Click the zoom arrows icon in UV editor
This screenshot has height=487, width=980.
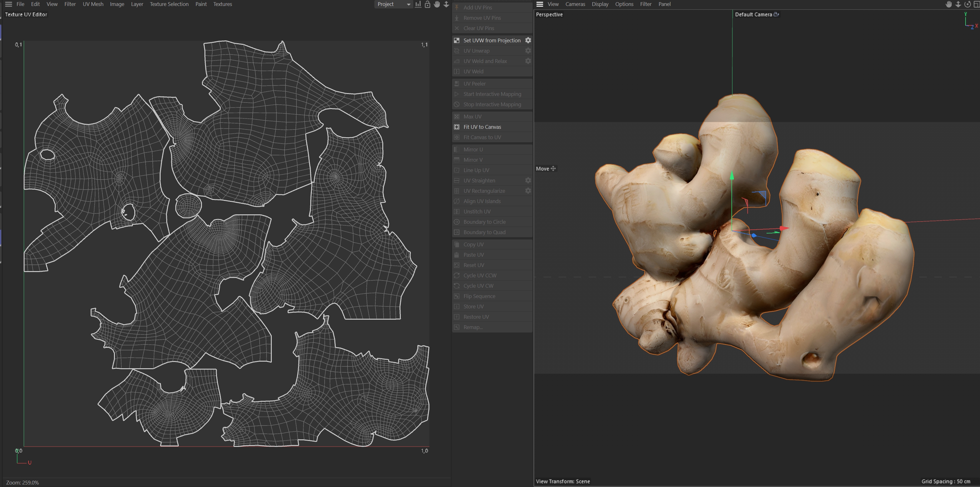click(x=446, y=4)
